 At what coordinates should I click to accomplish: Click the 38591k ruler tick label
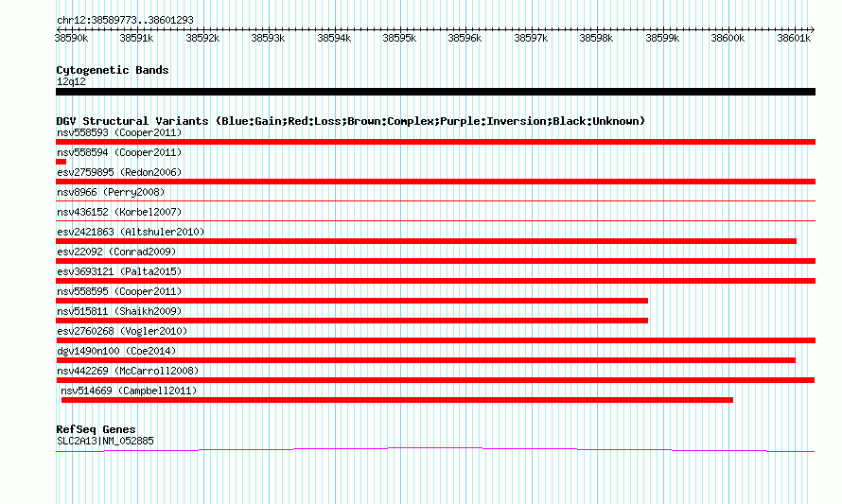136,38
